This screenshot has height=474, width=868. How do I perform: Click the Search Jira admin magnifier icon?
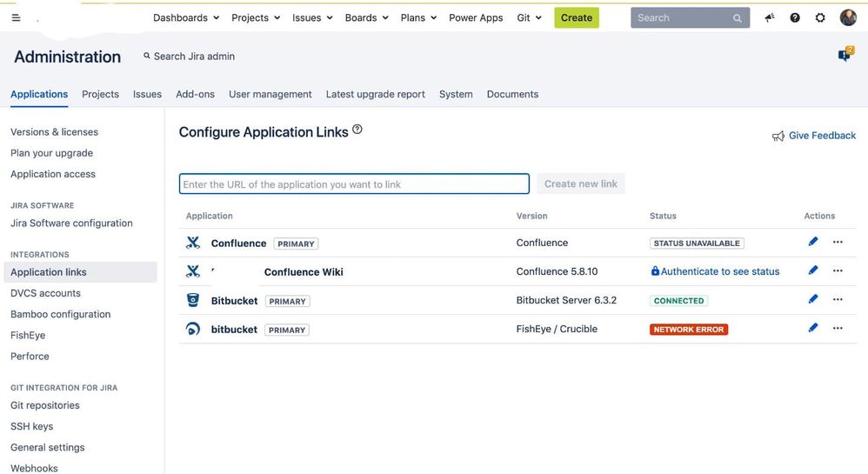point(147,56)
